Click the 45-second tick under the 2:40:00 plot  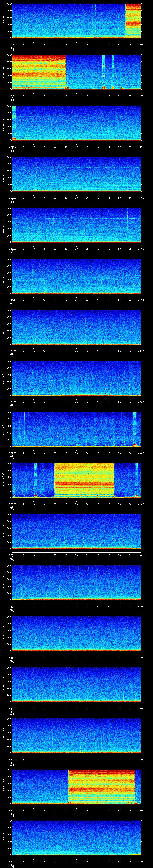tap(109, 606)
